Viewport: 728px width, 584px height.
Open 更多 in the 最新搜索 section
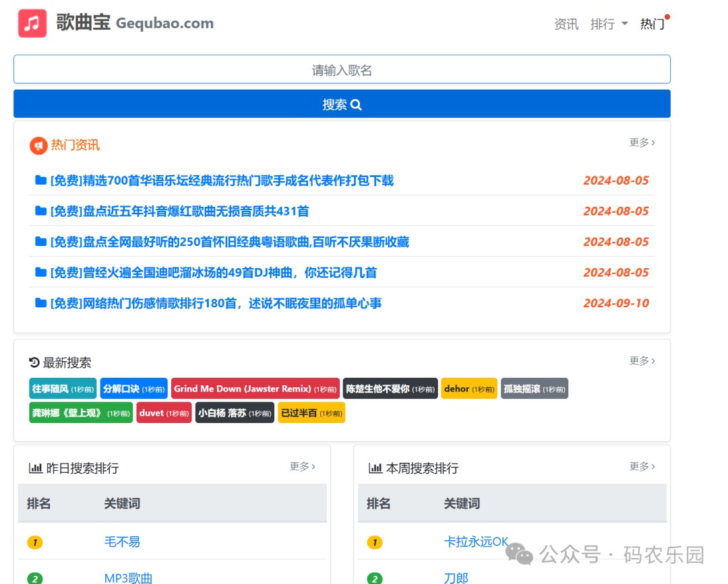(642, 360)
